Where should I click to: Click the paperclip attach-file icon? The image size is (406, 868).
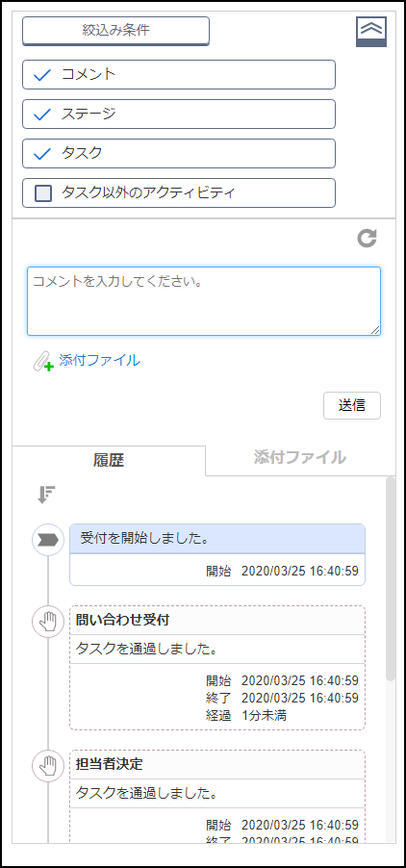pos(42,362)
